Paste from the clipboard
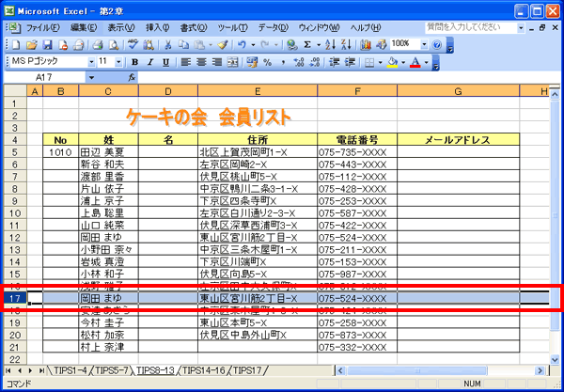Screen dimensions: 564x392 pos(198,44)
